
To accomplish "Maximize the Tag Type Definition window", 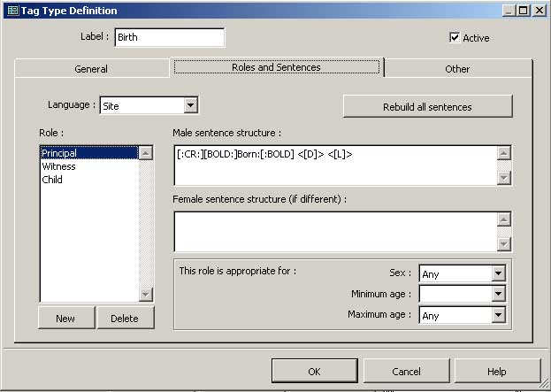I will (x=523, y=11).
